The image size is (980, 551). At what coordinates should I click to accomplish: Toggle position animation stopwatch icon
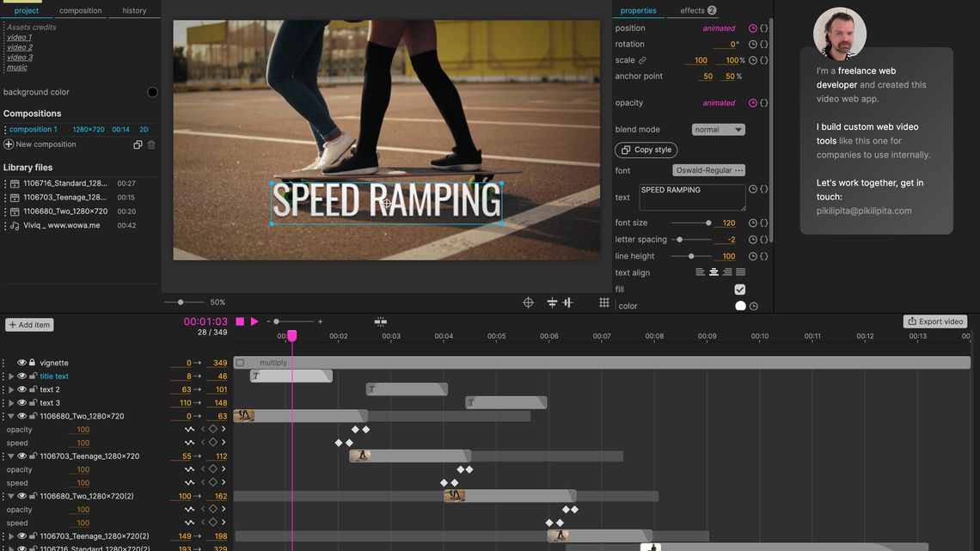click(752, 28)
